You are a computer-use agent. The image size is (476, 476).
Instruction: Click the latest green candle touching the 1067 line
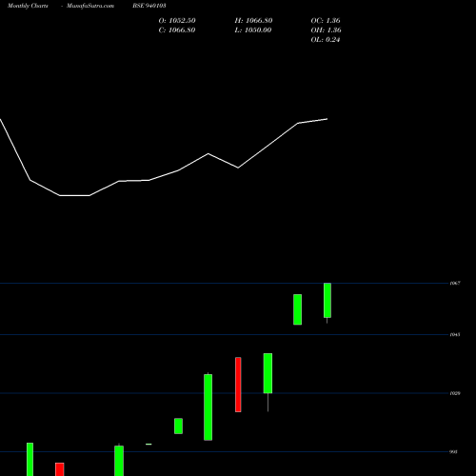tap(327, 300)
